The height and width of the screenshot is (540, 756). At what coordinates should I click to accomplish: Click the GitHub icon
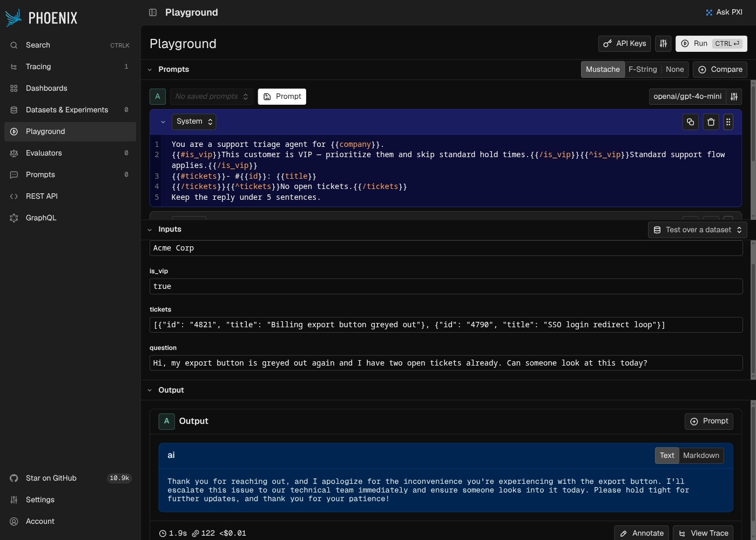[x=14, y=478]
